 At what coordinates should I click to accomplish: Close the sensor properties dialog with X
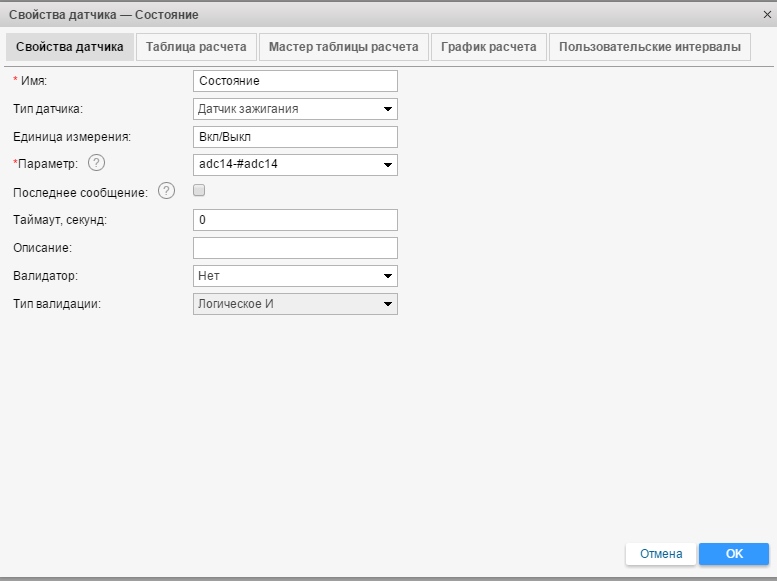point(766,15)
